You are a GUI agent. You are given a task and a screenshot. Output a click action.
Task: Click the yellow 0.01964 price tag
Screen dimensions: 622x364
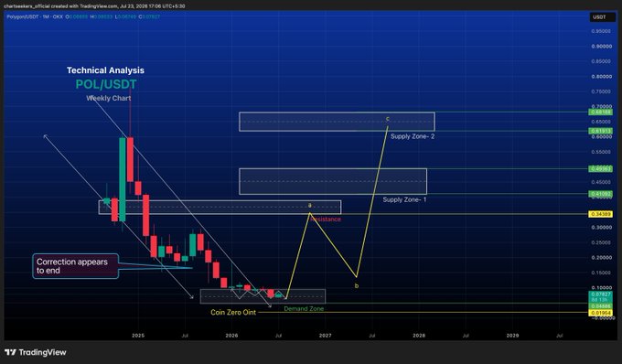coord(601,313)
